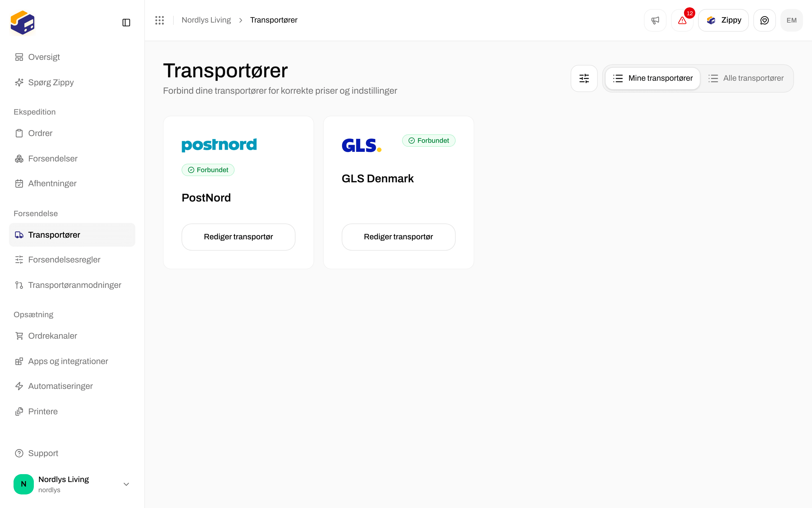
Task: Open the apps grid launcher icon
Action: tap(160, 20)
